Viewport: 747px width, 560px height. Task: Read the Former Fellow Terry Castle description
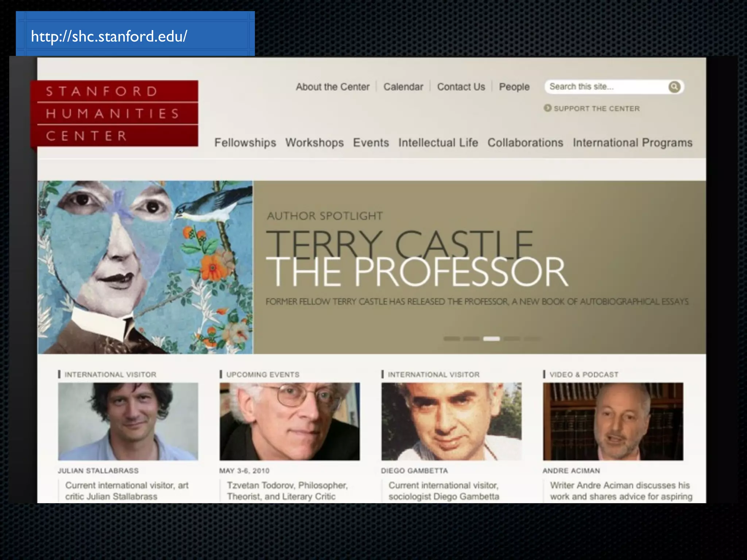coord(477,302)
